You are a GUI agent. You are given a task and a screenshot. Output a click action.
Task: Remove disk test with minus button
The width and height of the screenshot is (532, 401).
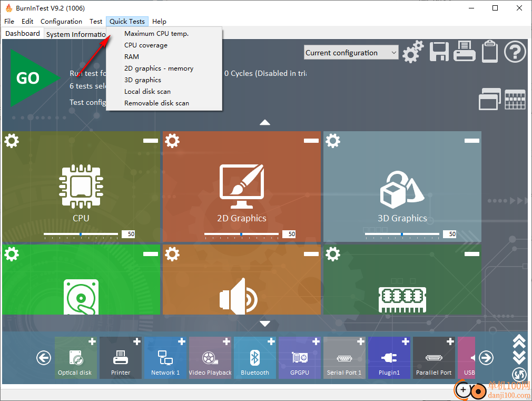pyautogui.click(x=151, y=254)
